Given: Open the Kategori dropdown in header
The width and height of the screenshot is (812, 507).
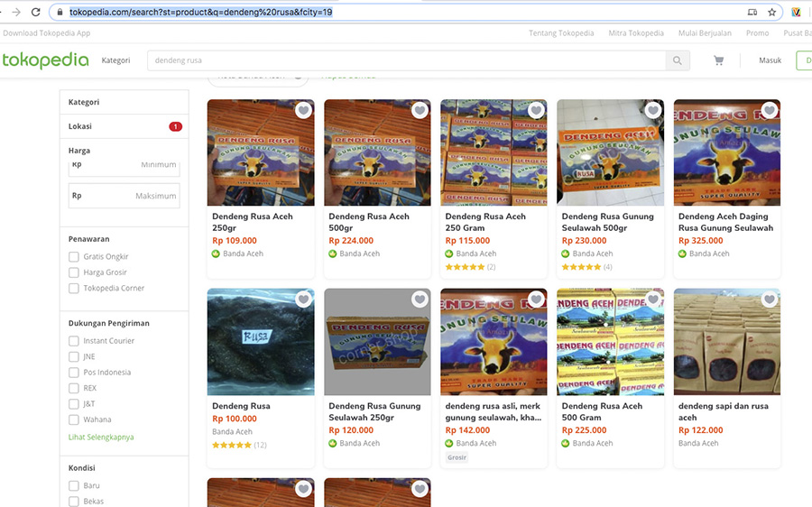Looking at the screenshot, I should click(115, 60).
